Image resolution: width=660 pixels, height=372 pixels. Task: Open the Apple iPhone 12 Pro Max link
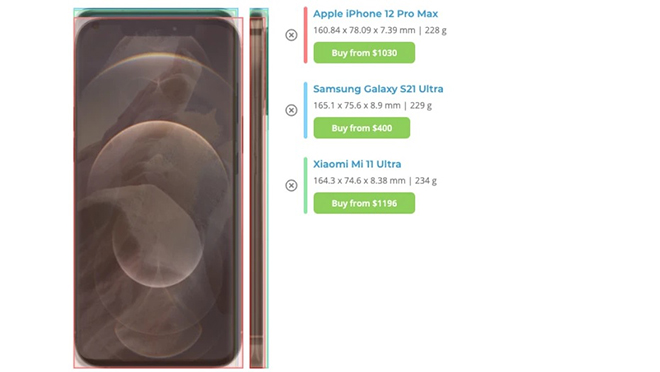click(x=375, y=14)
